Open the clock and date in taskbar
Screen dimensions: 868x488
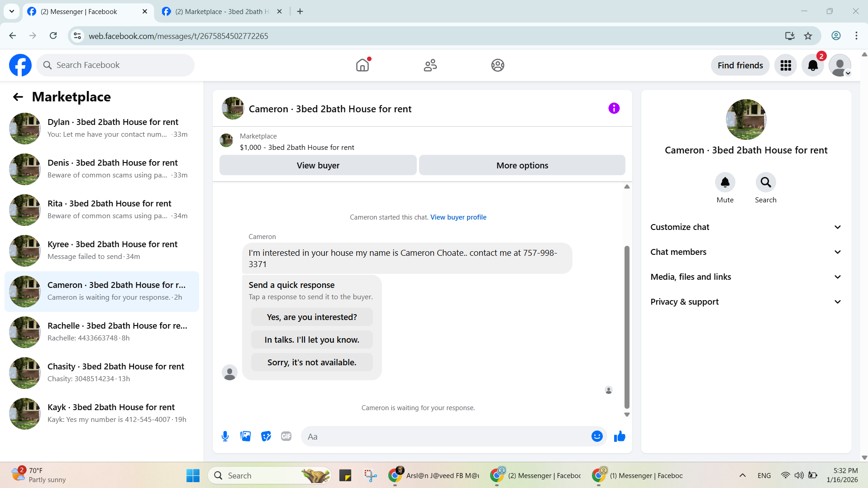(842, 475)
